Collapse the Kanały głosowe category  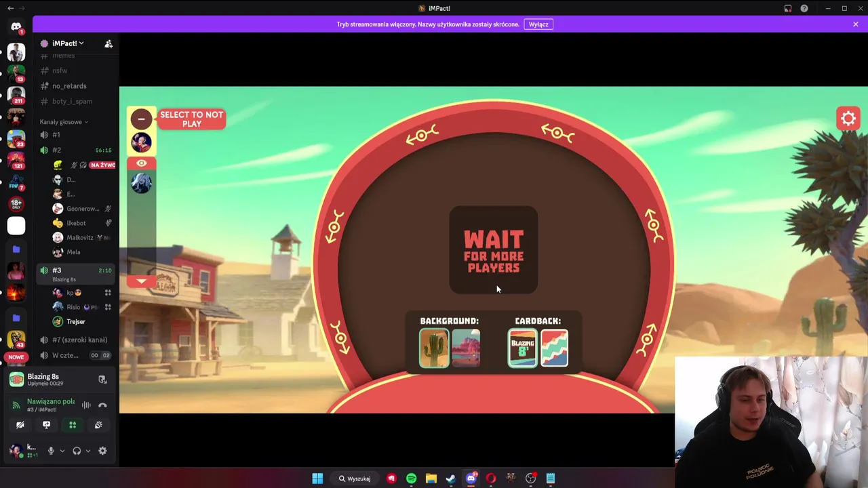[x=64, y=122]
